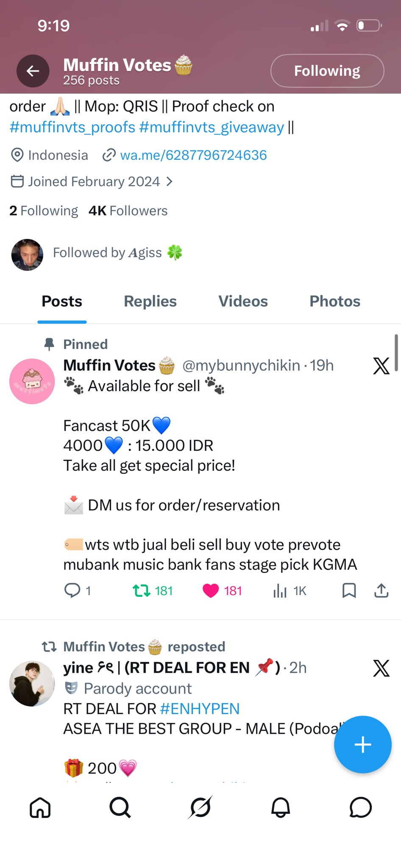Viewport: 401px width, 868px height.
Task: Switch to the Replies tab
Action: click(150, 301)
